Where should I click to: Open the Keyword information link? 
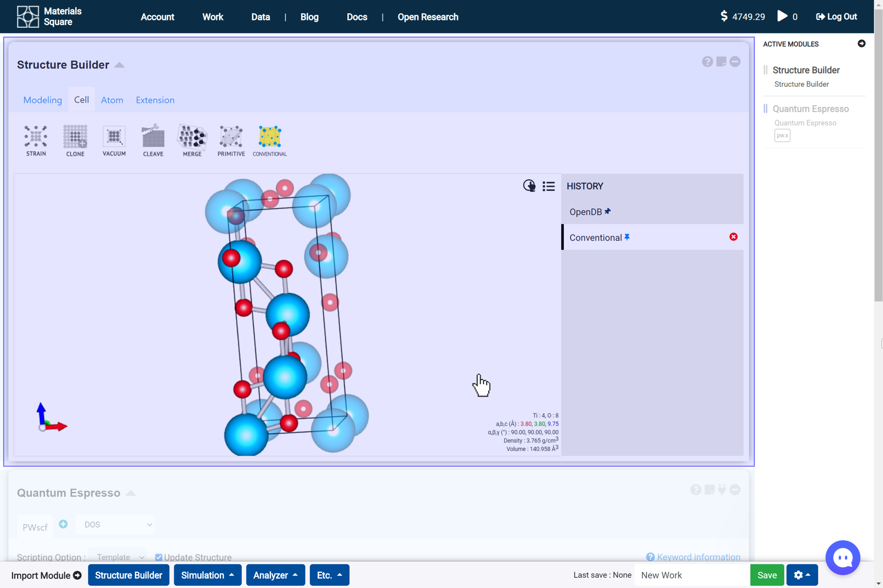pos(698,557)
